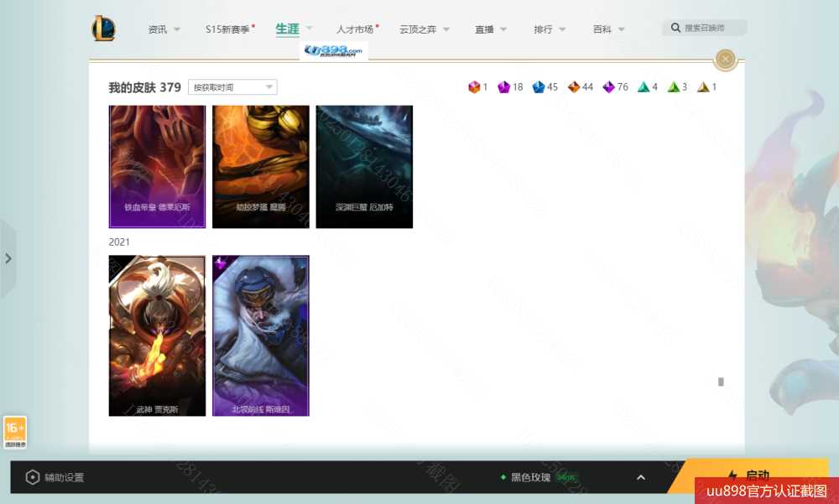
Task: Expand the server list chevron
Action: coord(641,477)
